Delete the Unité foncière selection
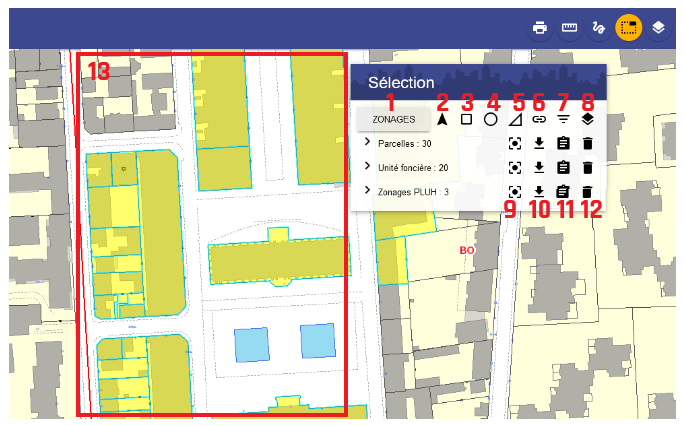685x426 pixels. point(588,167)
